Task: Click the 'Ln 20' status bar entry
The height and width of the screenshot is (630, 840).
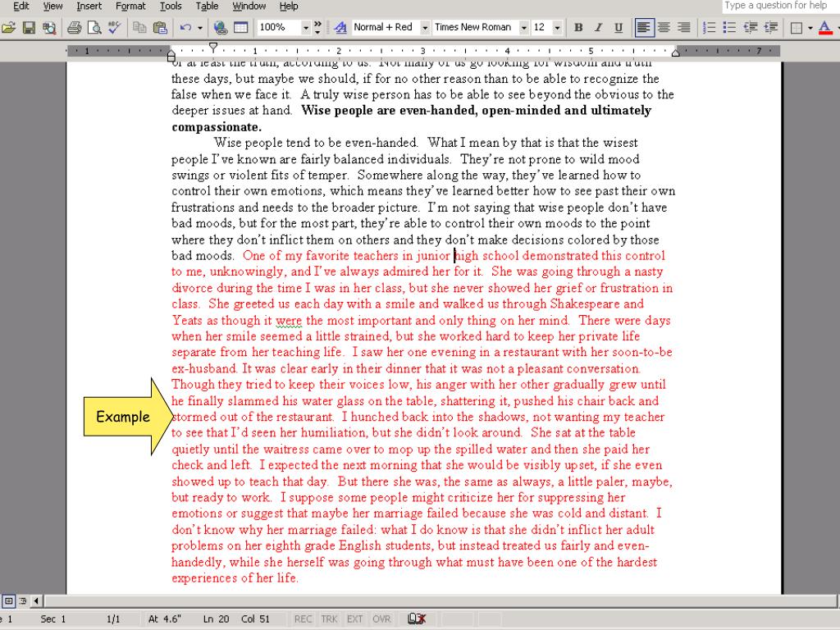Action: [x=216, y=619]
